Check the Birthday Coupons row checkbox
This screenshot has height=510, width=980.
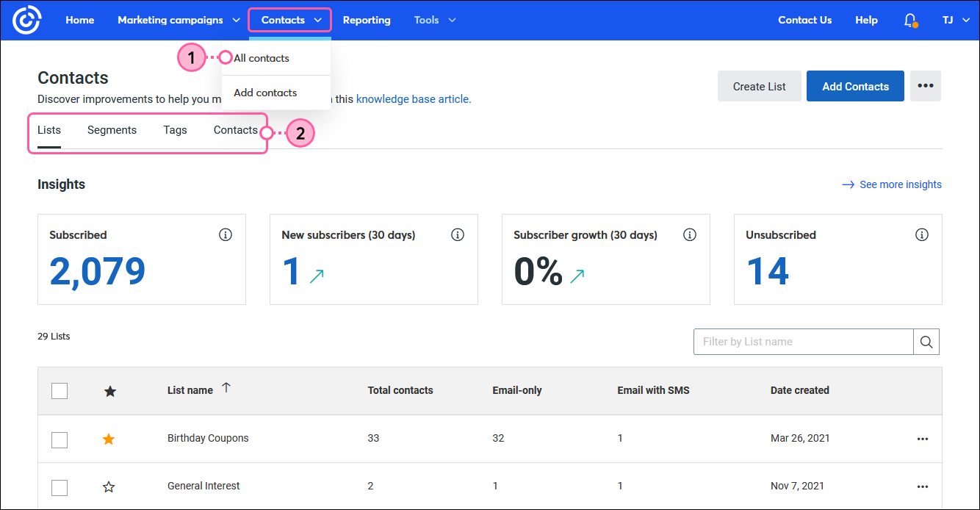click(60, 440)
